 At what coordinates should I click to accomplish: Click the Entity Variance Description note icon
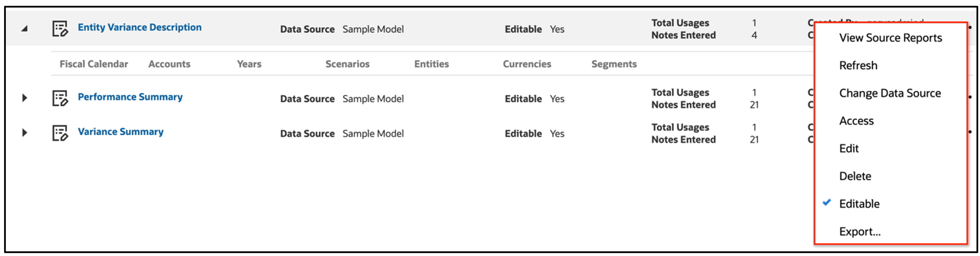point(60,28)
